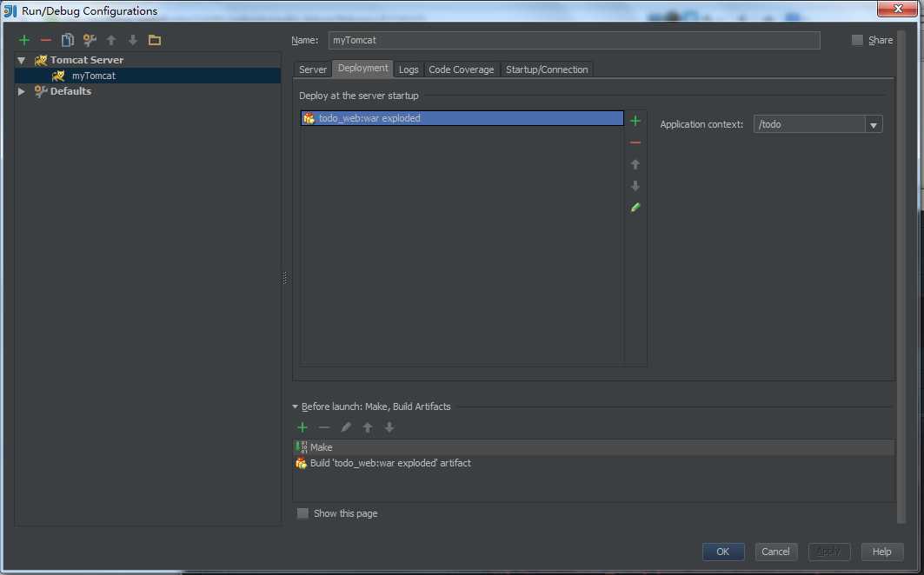Click the Tomcat Server cat icon
The width and height of the screenshot is (924, 575).
[x=41, y=60]
